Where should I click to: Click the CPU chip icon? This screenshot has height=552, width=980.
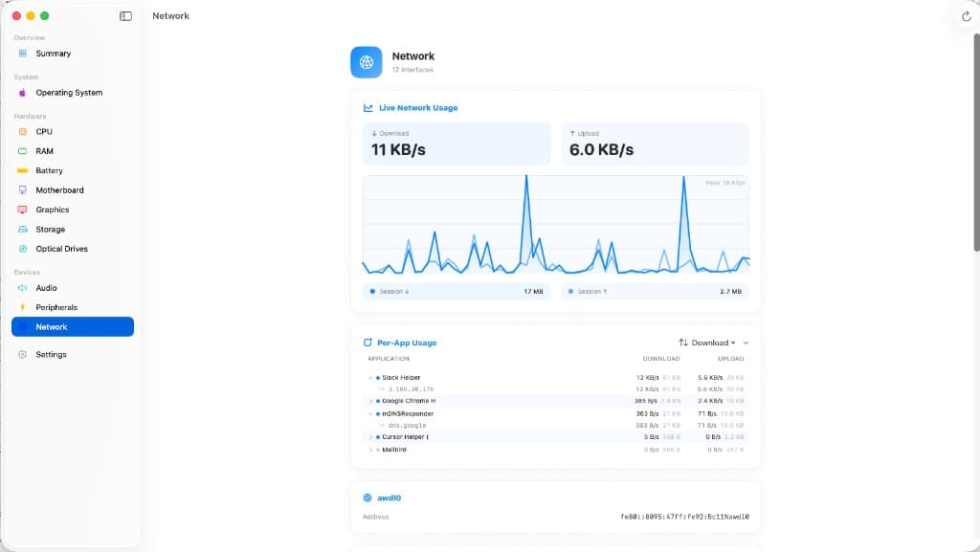pos(23,132)
